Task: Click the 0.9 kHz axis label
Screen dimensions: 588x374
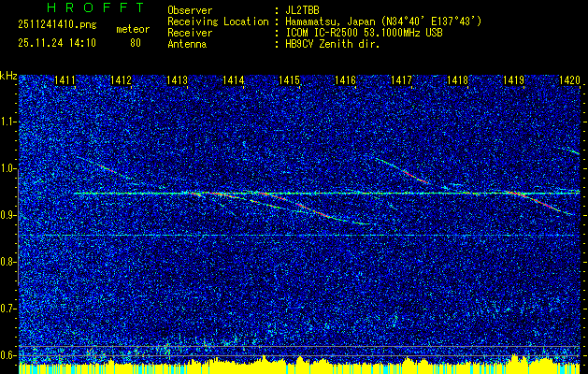Action: point(9,215)
